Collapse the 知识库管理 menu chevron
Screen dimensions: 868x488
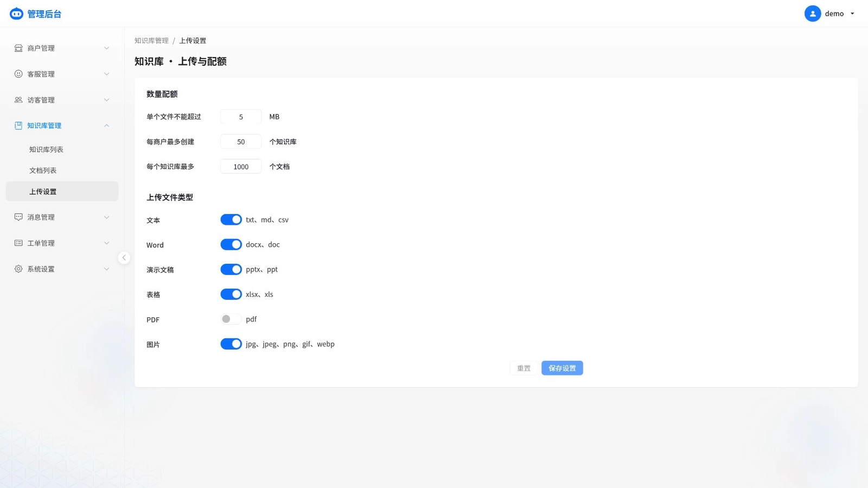coord(106,125)
